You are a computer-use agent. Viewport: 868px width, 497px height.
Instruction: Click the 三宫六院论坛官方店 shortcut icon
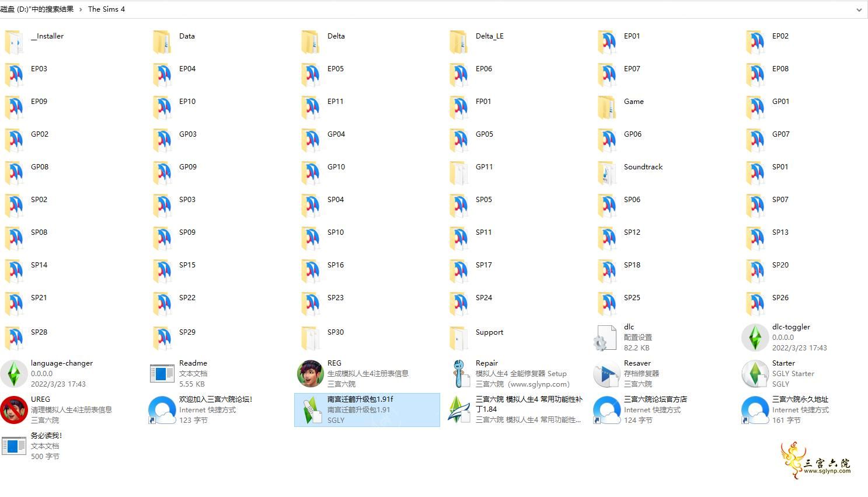coord(607,410)
